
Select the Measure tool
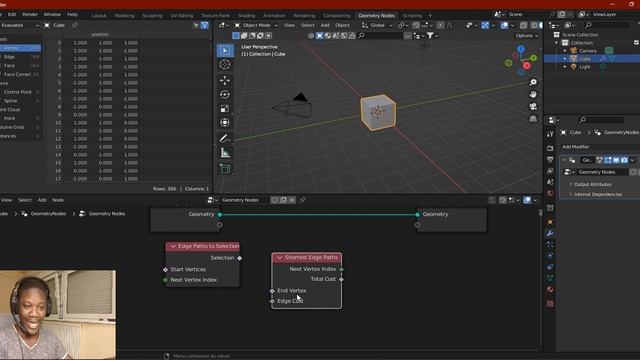pyautogui.click(x=225, y=153)
